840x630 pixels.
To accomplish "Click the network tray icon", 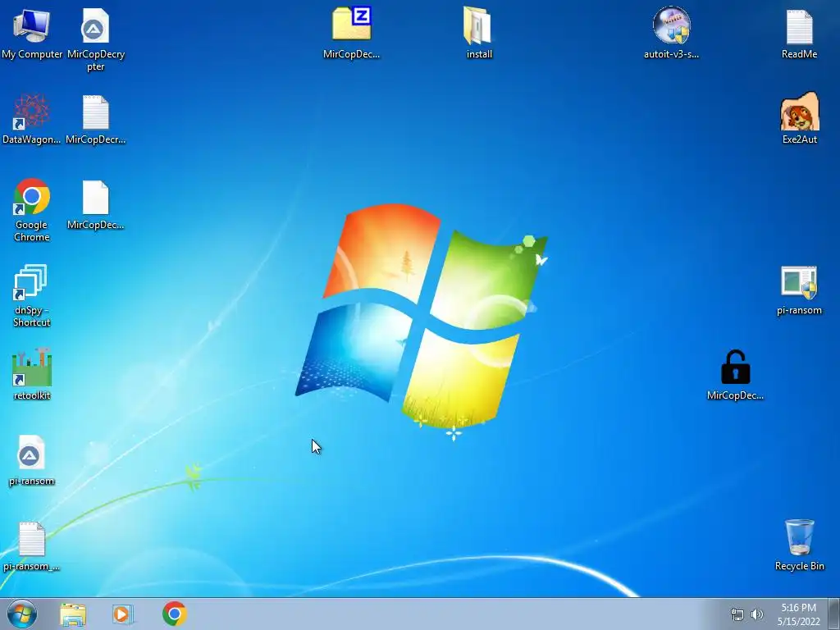I will (737, 614).
